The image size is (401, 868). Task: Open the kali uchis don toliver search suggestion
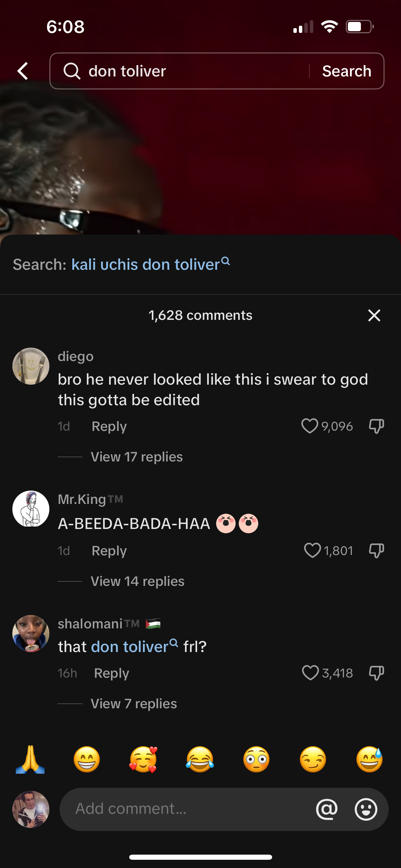coord(150,264)
